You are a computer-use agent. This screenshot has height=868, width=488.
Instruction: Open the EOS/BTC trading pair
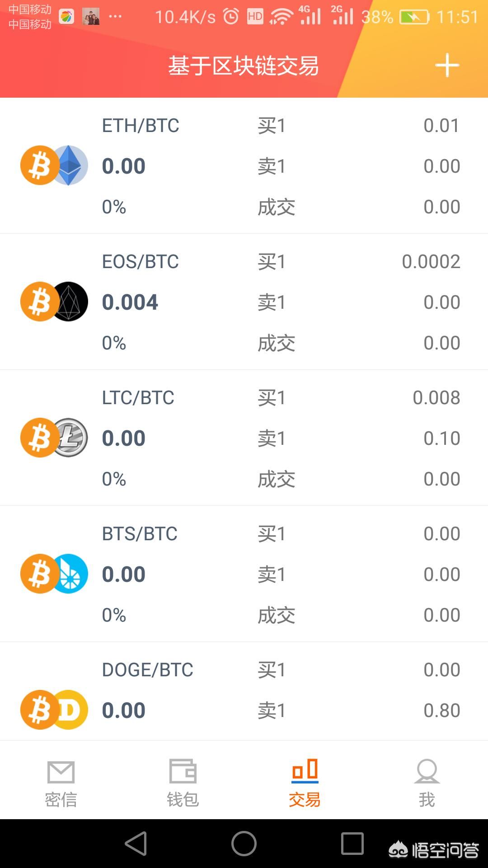pos(141,262)
